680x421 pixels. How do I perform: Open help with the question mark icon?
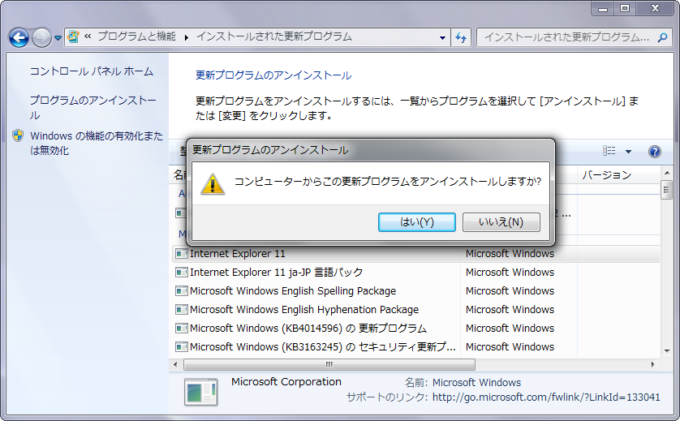[655, 151]
